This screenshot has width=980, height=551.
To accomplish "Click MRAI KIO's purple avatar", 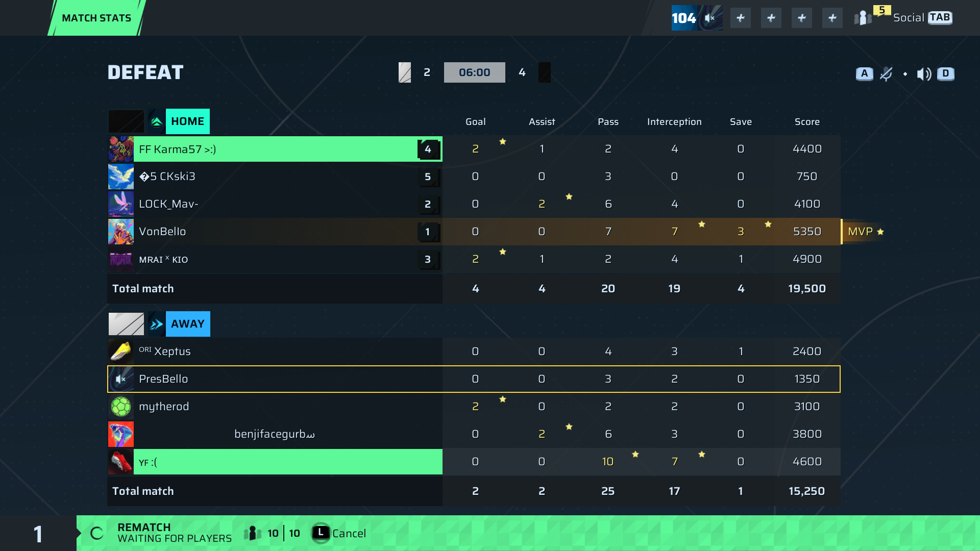I will pos(121,259).
